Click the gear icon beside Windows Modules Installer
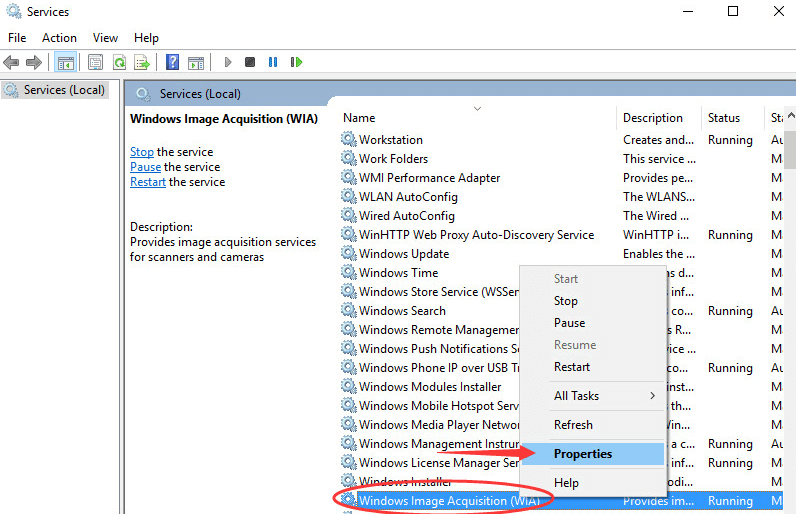 (349, 386)
